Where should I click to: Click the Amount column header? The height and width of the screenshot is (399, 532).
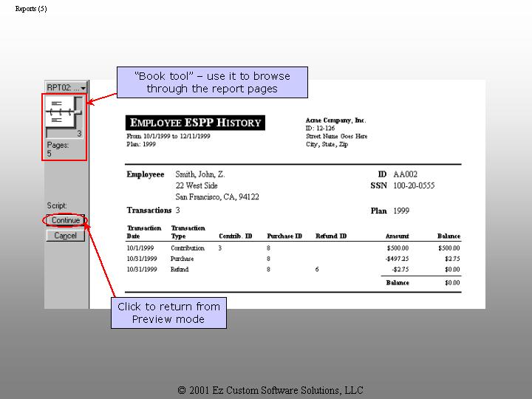[x=397, y=236]
